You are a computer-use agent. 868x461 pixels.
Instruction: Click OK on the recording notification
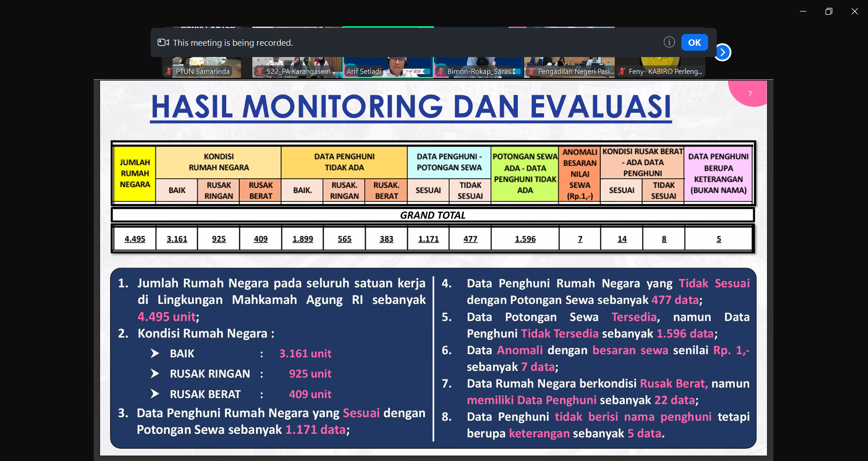coord(694,43)
